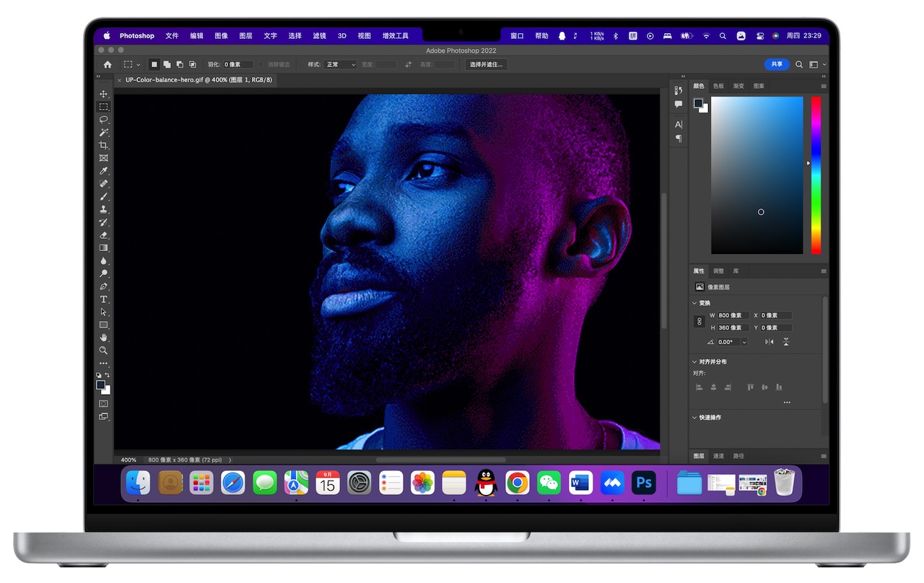Select the Lasso tool in the toolbar
The width and height of the screenshot is (924, 583).
coord(103,119)
